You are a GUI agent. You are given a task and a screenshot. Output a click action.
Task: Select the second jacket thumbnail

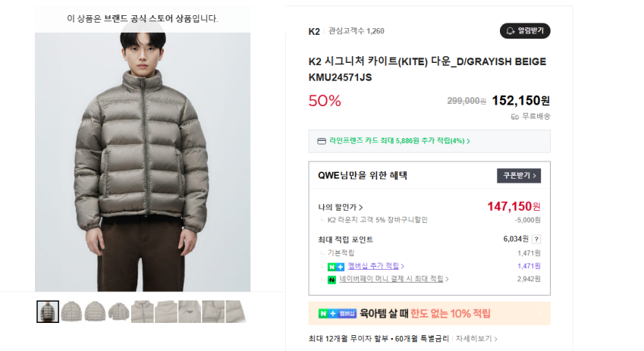pos(71,312)
